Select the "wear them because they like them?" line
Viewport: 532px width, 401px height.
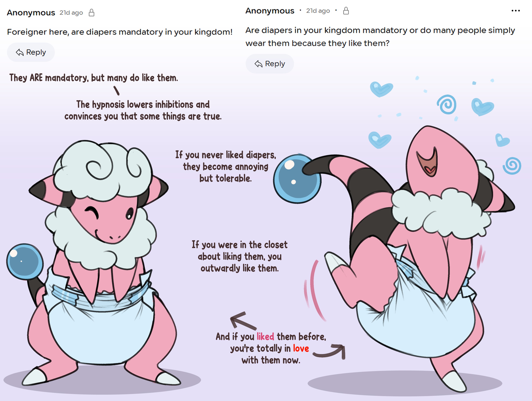tap(317, 43)
